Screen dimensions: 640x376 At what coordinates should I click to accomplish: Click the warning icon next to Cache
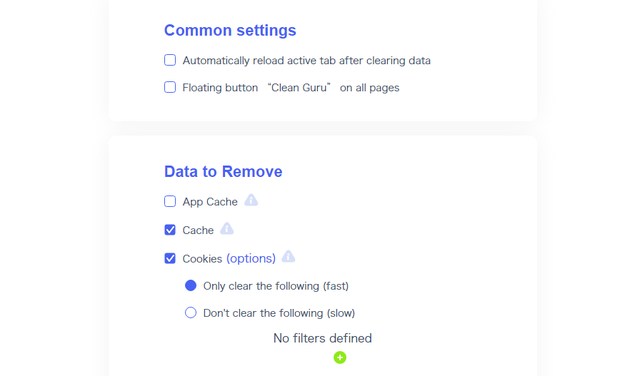coord(227,229)
